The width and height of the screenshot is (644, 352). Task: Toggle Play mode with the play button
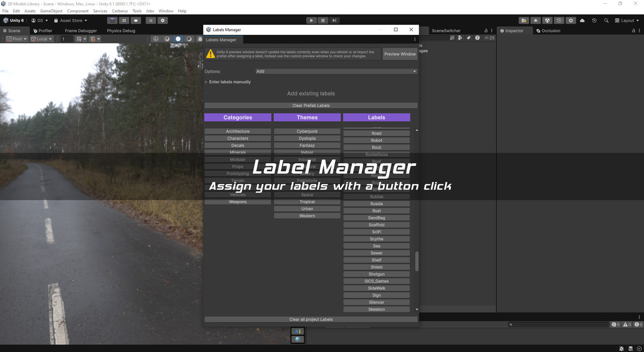[311, 20]
